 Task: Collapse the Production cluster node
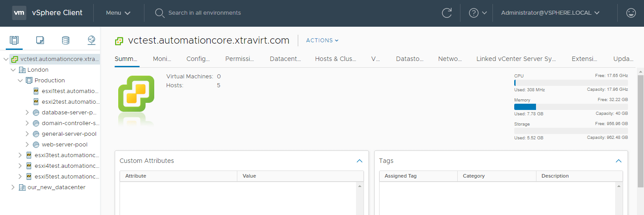20,81
